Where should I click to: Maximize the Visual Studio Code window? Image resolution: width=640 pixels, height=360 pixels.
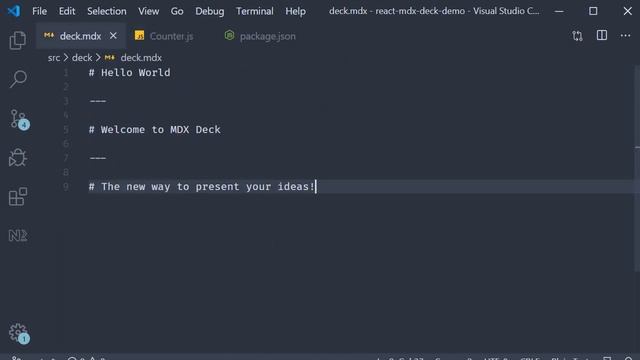click(x=593, y=11)
